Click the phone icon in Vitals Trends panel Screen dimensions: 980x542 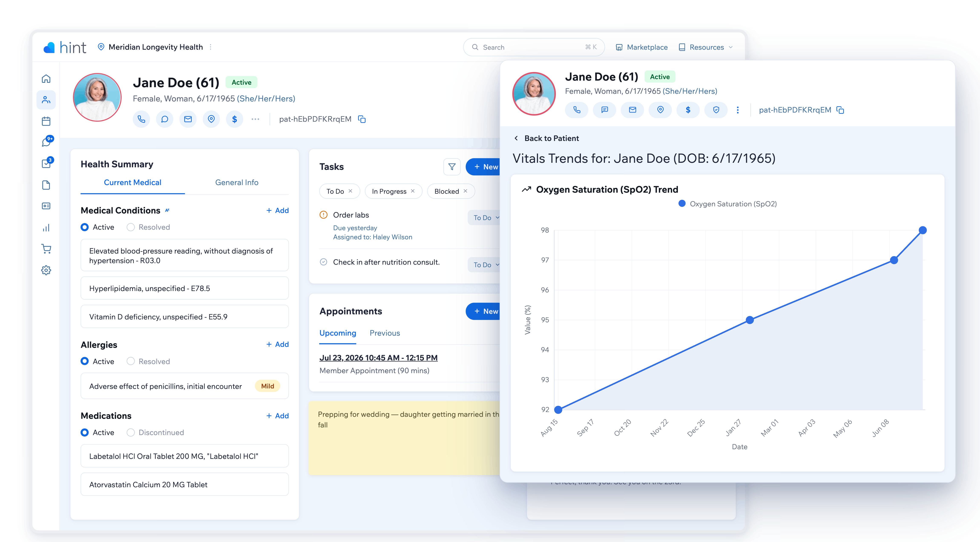[577, 110]
